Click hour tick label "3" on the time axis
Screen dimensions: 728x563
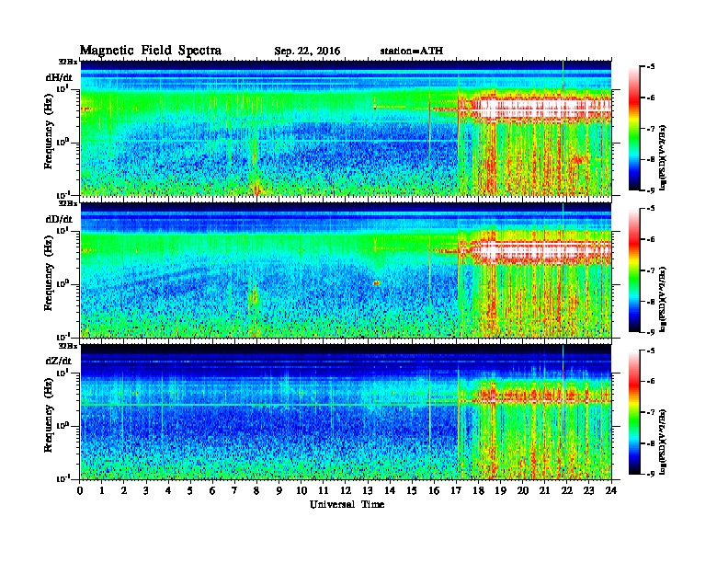click(146, 490)
